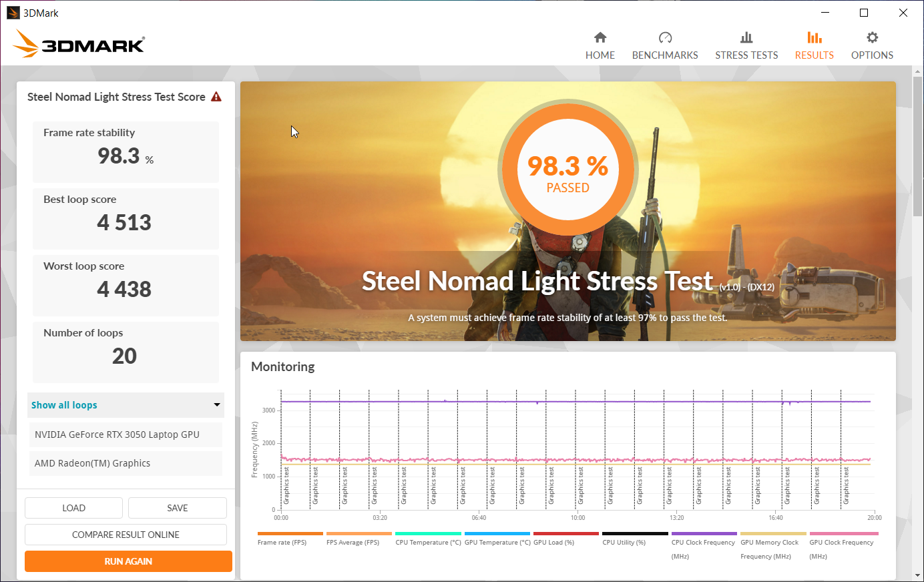
Task: Click the 3DMark app icon in the title bar
Action: [13, 13]
